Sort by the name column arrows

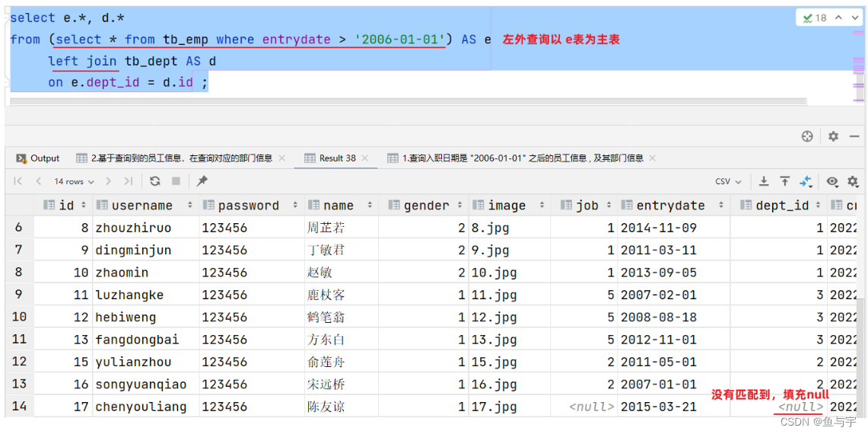coord(370,206)
